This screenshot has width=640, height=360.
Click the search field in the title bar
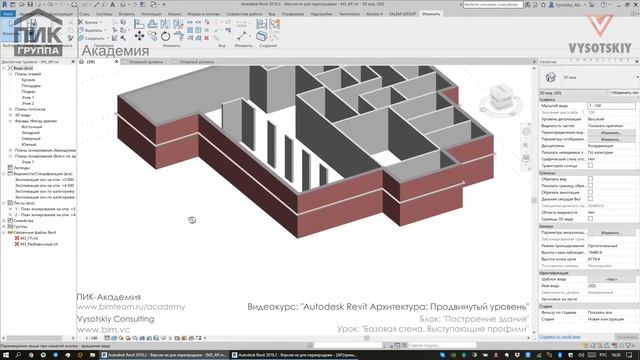coord(493,4)
